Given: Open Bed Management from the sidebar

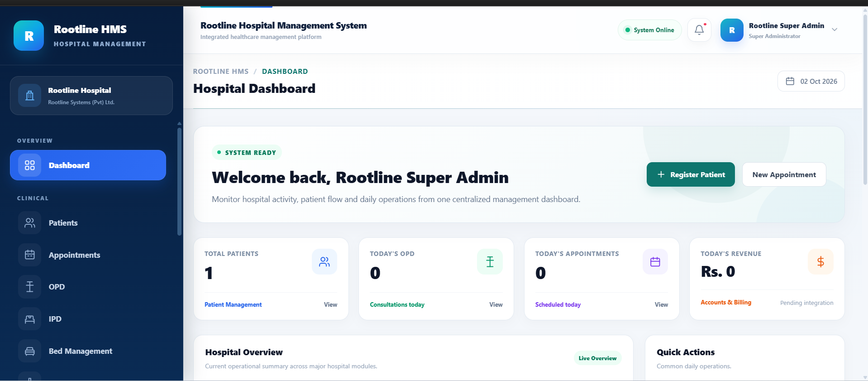Looking at the screenshot, I should click(88, 351).
